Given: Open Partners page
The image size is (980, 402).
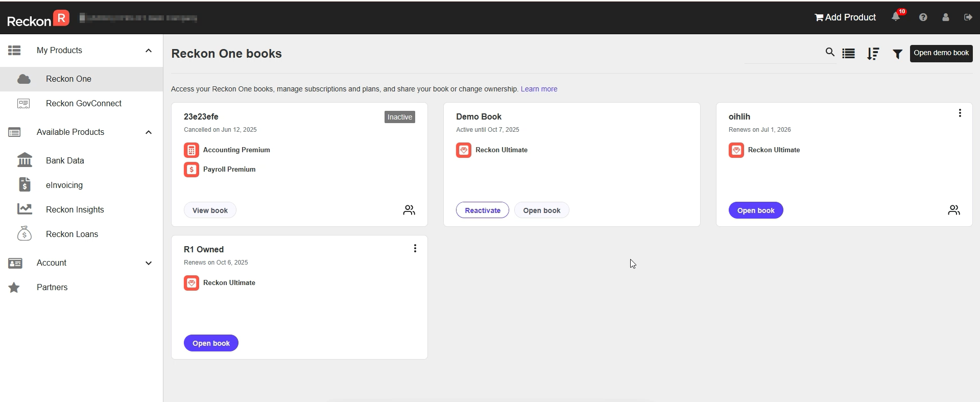Looking at the screenshot, I should coord(52,288).
